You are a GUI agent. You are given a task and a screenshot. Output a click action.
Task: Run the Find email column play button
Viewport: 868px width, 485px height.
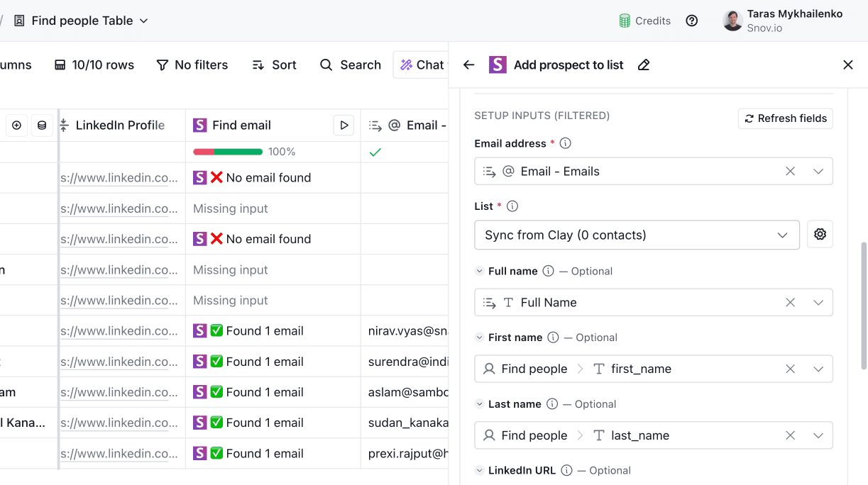click(344, 126)
